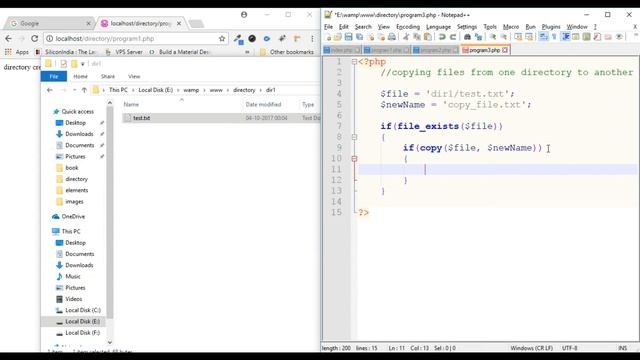Toggle the pin next to Pictures in Quick access
Viewport: 640px width, 360px height.
coord(102,156)
